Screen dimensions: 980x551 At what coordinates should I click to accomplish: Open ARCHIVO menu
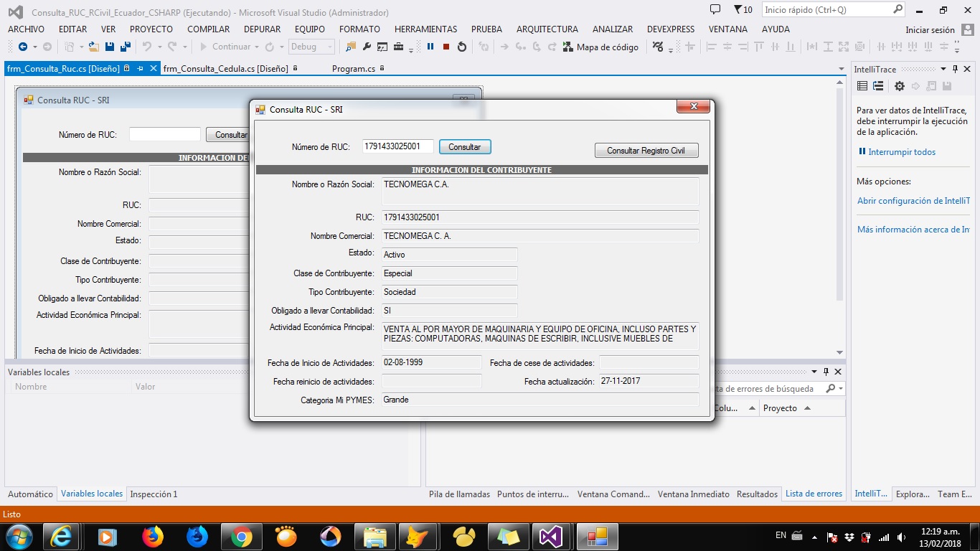27,29
